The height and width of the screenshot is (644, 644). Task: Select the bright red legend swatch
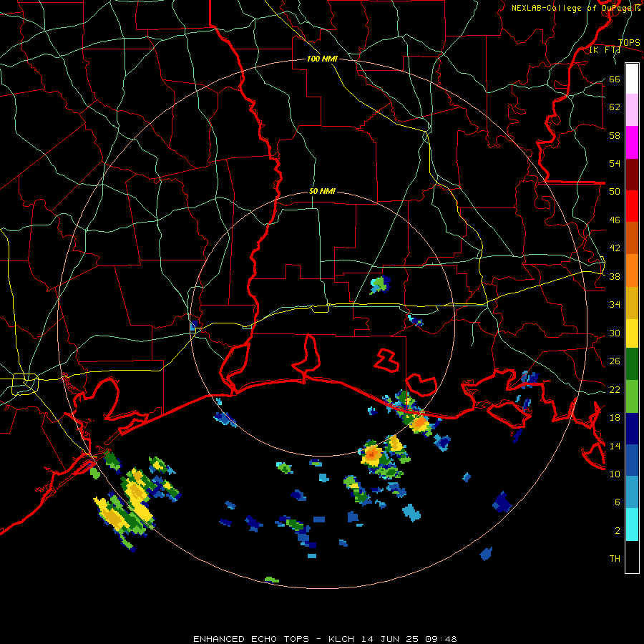[x=632, y=206]
